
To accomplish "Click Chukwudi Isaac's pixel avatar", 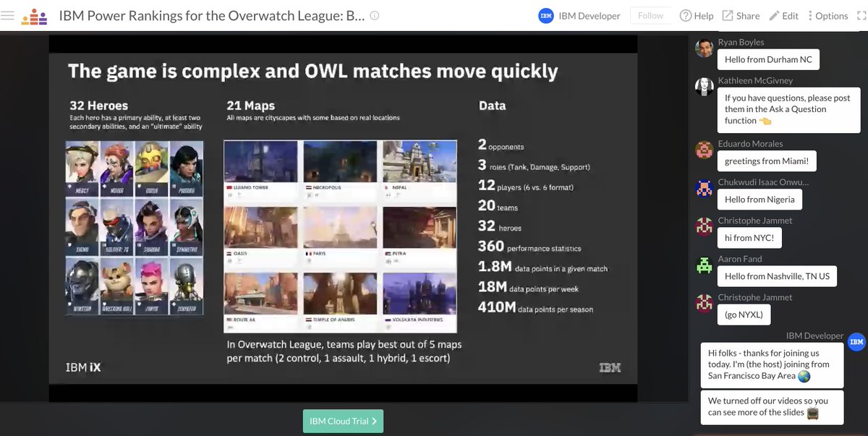I will (x=704, y=188).
